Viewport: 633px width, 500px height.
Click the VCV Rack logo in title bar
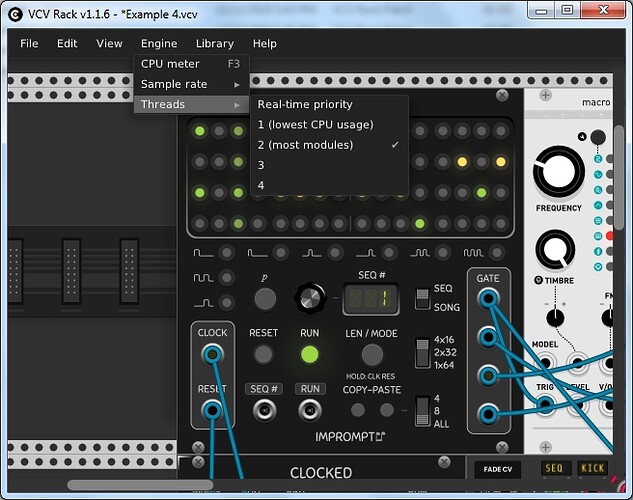click(15, 15)
